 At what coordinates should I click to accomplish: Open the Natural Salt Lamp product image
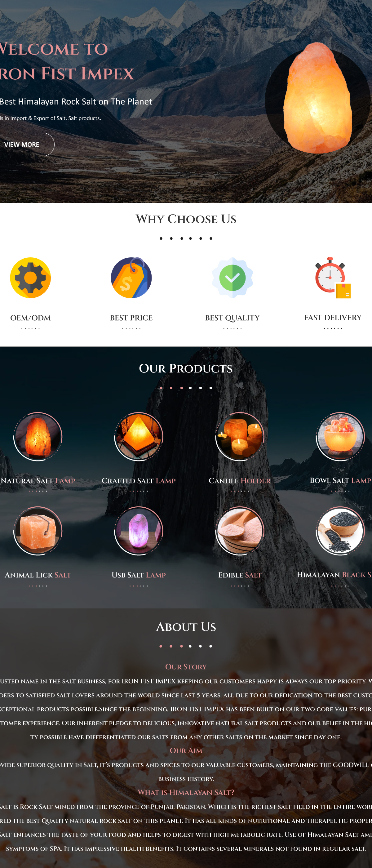[38, 436]
